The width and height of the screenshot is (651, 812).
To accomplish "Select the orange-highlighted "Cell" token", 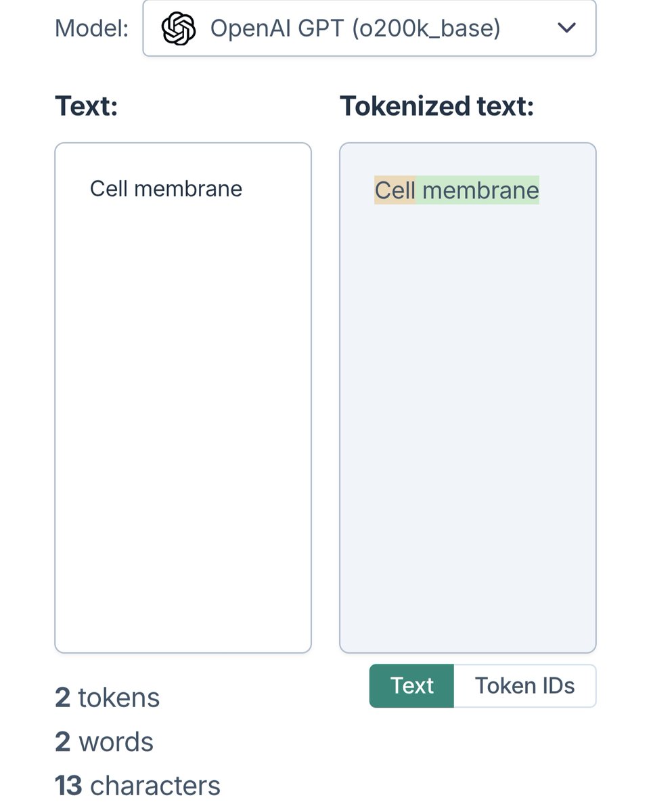I will click(395, 191).
